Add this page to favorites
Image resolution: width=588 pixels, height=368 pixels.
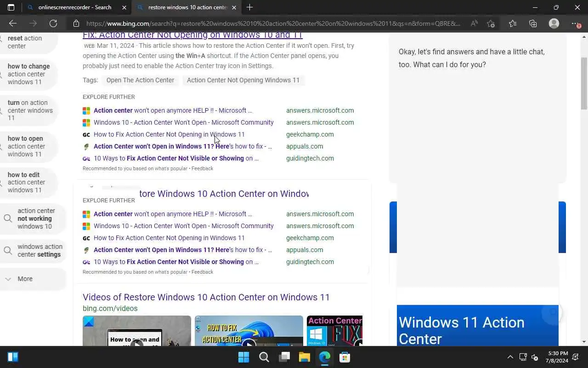point(491,23)
